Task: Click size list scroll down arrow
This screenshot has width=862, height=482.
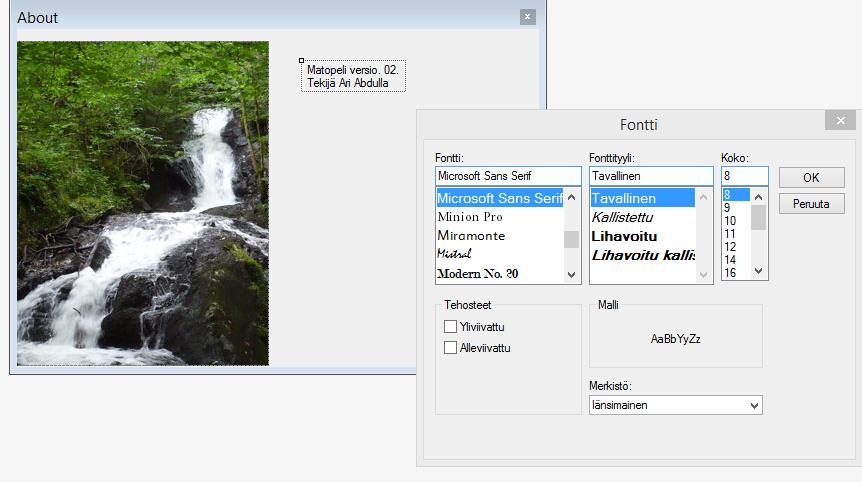Action: coord(759,271)
